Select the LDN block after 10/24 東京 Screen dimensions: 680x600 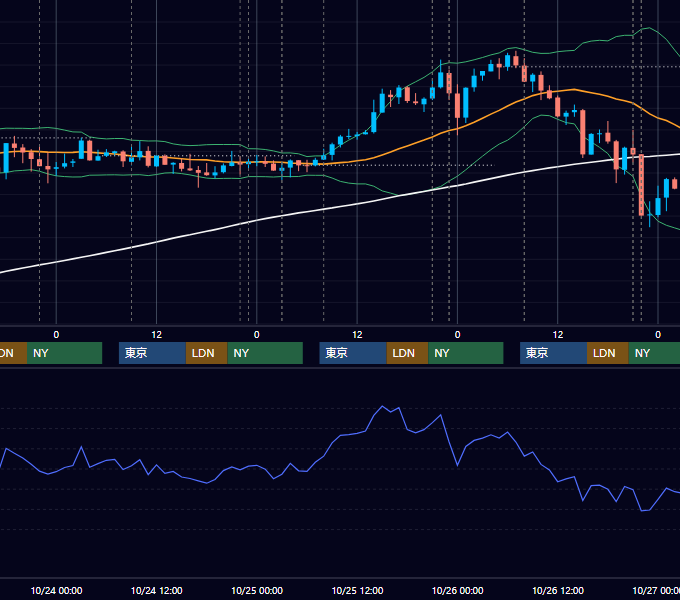(206, 353)
